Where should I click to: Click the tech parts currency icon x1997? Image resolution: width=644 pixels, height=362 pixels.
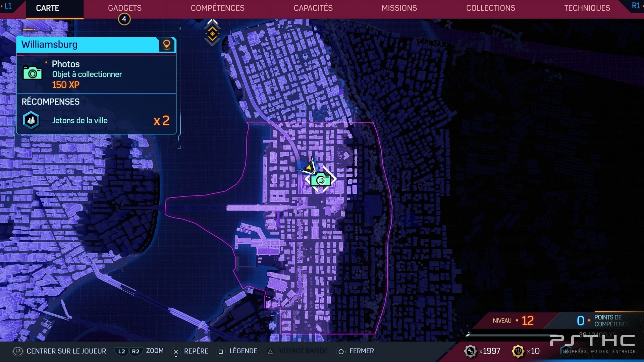pos(470,351)
